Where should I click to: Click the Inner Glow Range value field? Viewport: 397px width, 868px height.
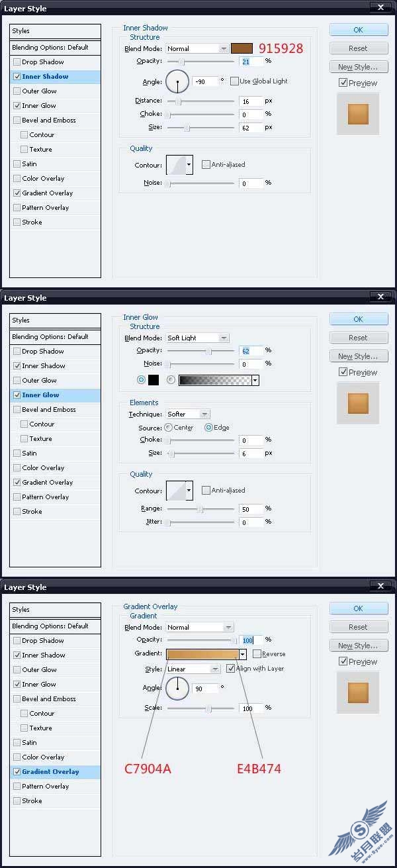coord(251,509)
